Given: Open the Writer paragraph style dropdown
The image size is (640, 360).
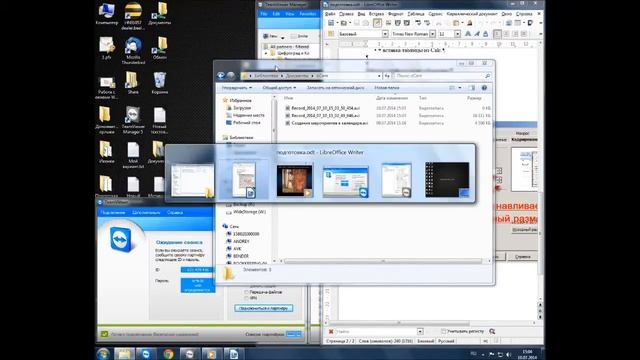Looking at the screenshot, I should [385, 34].
